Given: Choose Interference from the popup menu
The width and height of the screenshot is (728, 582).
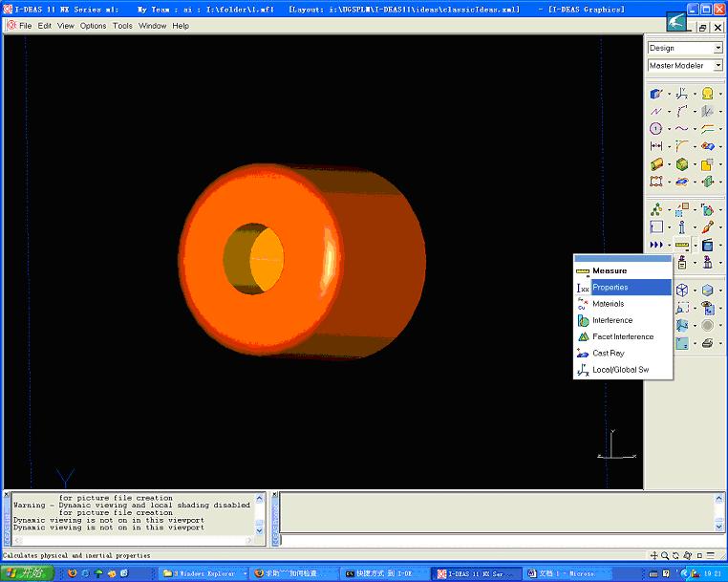Looking at the screenshot, I should pyautogui.click(x=623, y=320).
